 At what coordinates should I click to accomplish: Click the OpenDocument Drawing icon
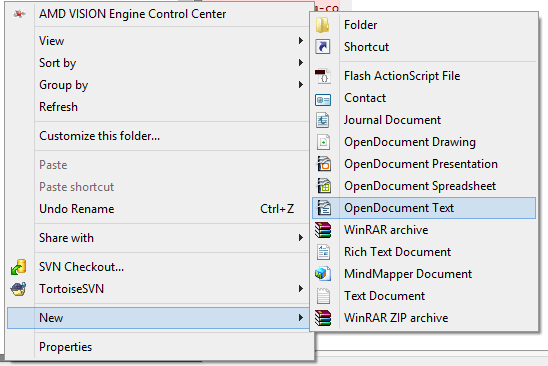tap(323, 142)
